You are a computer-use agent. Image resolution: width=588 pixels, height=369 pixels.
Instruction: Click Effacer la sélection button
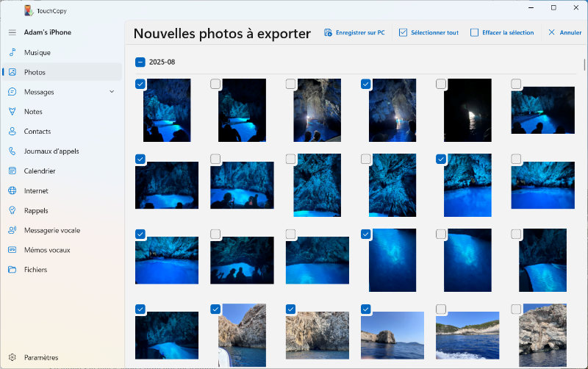[x=502, y=32]
